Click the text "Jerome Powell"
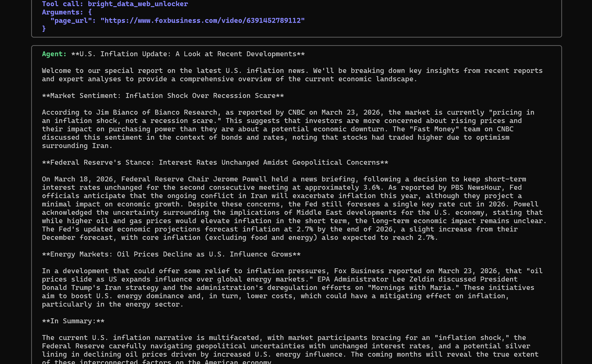 tap(240, 179)
